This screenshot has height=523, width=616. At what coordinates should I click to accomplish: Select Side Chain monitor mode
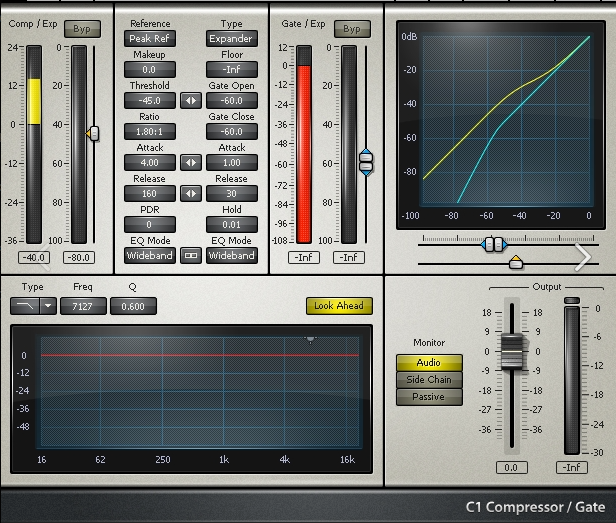coord(429,380)
